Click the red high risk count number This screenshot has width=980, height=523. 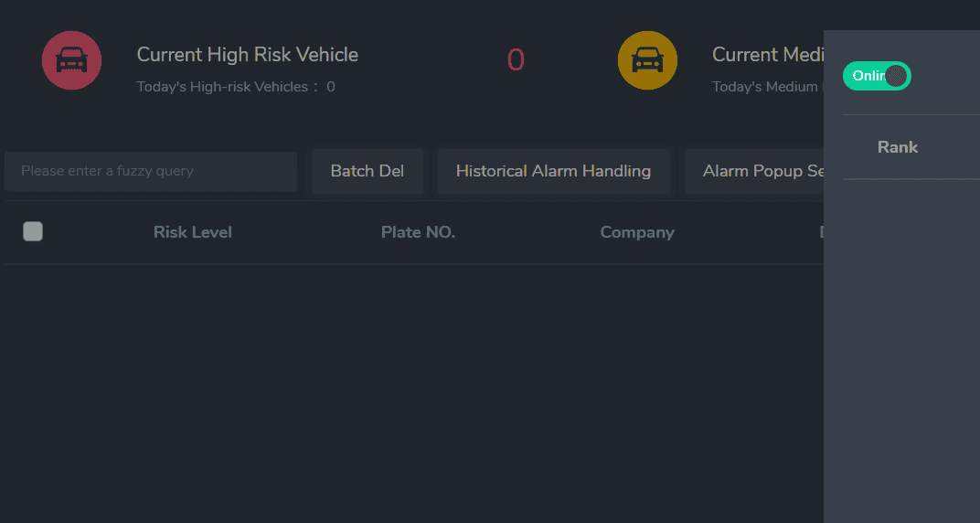516,60
